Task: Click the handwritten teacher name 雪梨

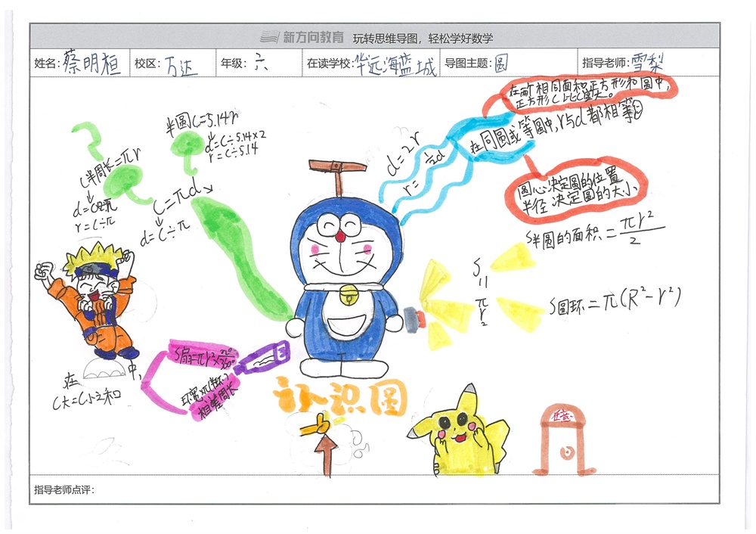Action: click(x=649, y=63)
